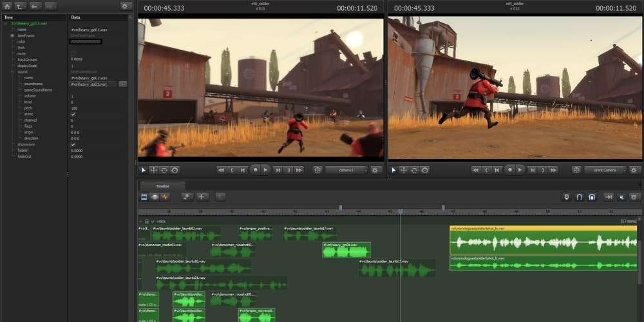Click the plus-shaped timeline toolbar button
Image resolution: width=644 pixels, height=322 pixels.
202,197
